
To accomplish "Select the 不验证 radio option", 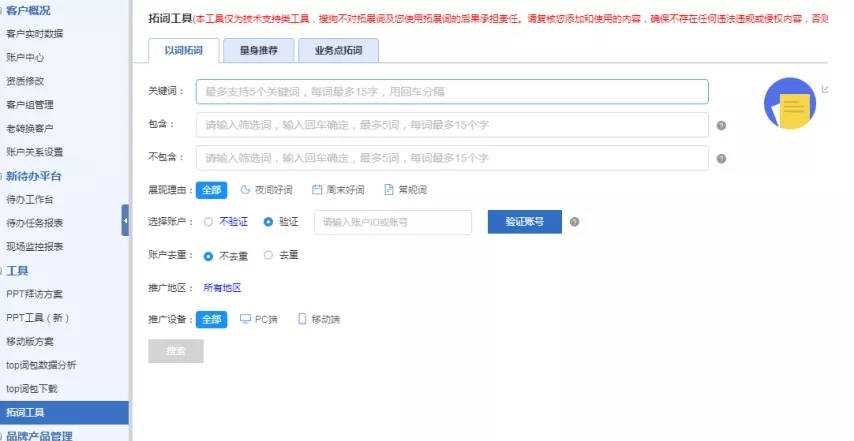I will [x=208, y=222].
